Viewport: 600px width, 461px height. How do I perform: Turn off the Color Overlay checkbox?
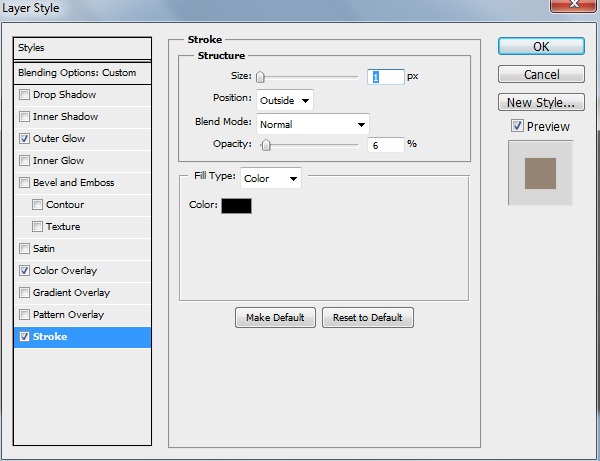click(x=24, y=271)
